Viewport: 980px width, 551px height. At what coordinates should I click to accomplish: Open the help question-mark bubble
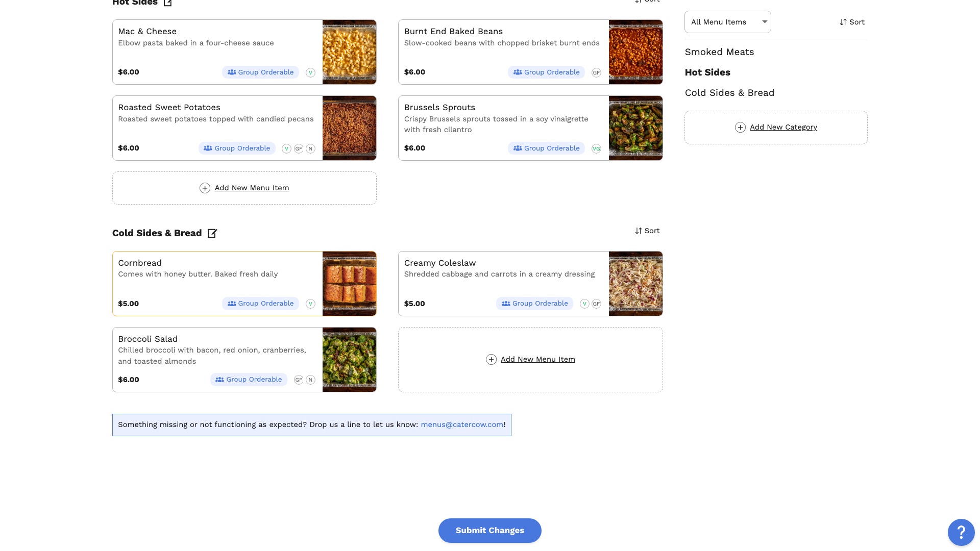(961, 532)
